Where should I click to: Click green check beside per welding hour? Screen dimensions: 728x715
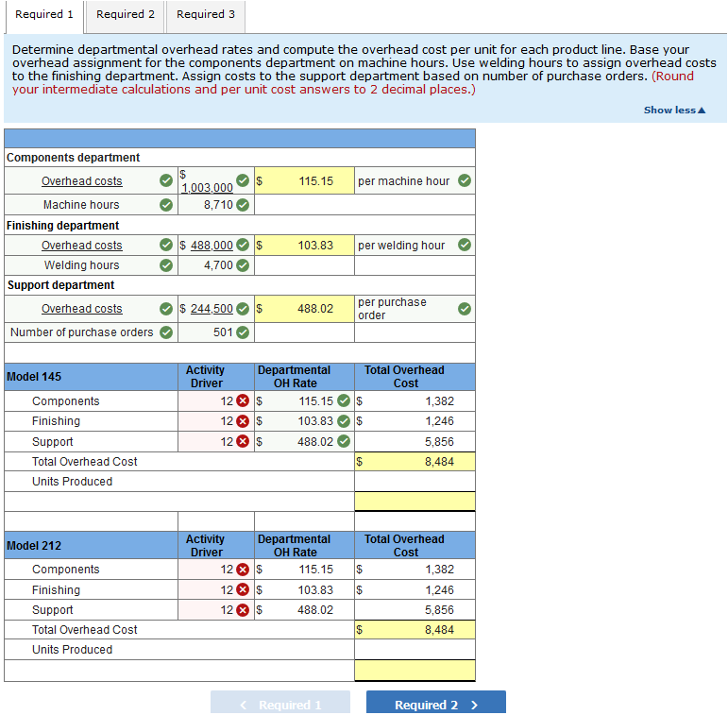[x=465, y=245]
